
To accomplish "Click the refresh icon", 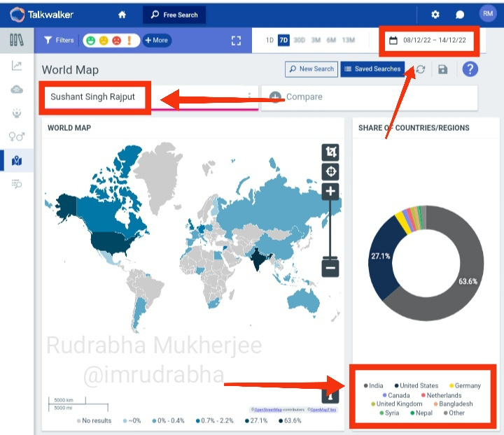I will click(421, 69).
